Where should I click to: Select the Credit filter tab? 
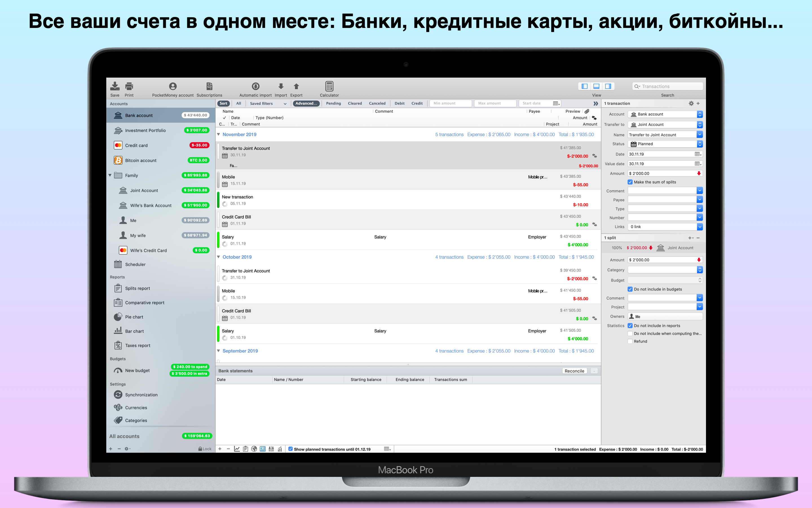417,104
